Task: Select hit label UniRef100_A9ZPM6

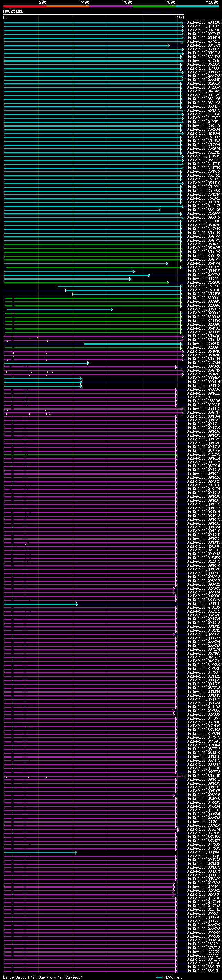Action: tap(203, 30)
